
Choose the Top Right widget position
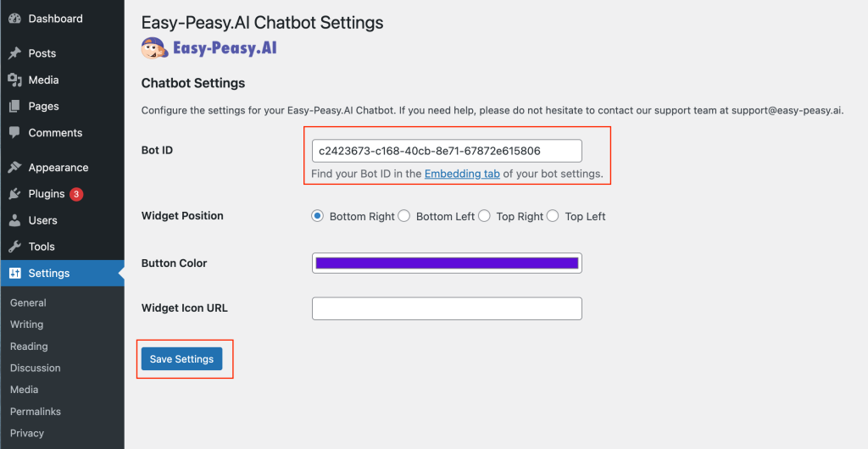(485, 216)
